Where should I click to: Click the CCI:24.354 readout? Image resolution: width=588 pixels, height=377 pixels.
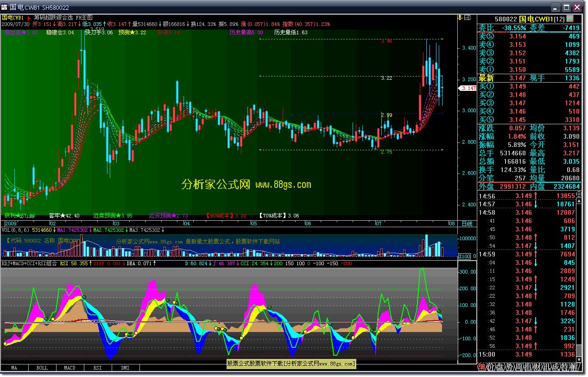[x=254, y=263]
